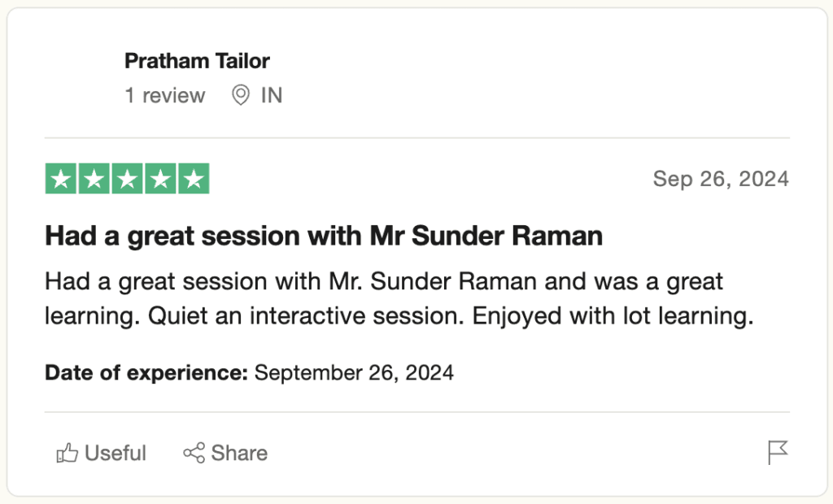Select the third green rating star
Image resolution: width=833 pixels, height=504 pixels.
(x=127, y=179)
